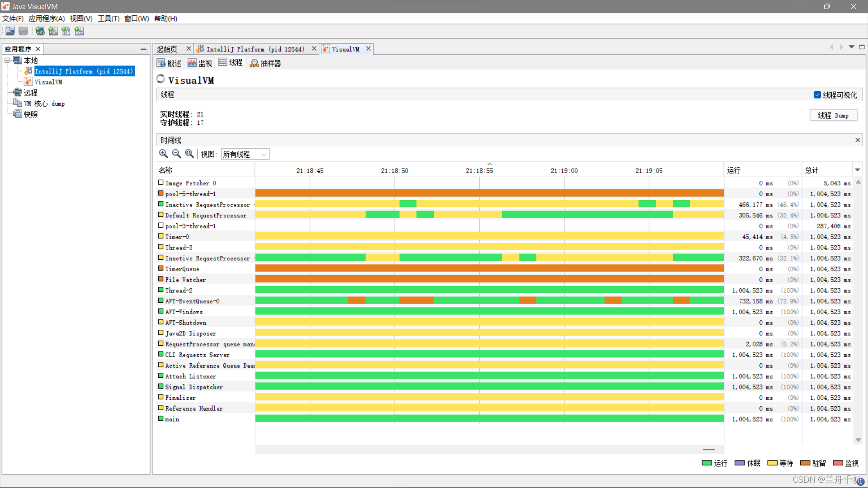Click the scale-to-fit zoom icon

(x=189, y=154)
